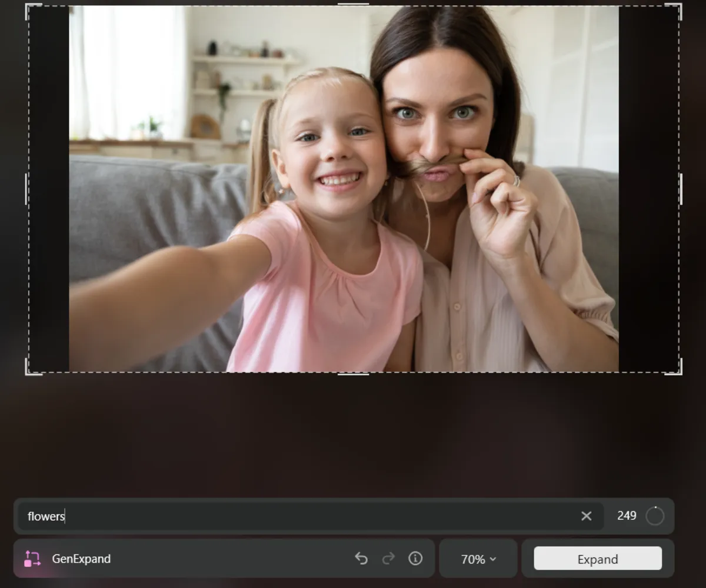This screenshot has width=706, height=588.
Task: Undo the last action with the back arrow
Action: pyautogui.click(x=361, y=559)
